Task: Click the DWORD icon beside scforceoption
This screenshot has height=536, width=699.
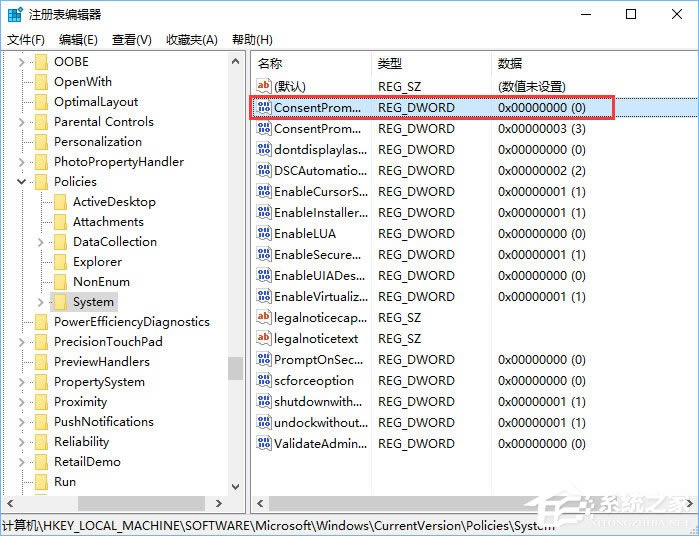Action: pyautogui.click(x=264, y=380)
